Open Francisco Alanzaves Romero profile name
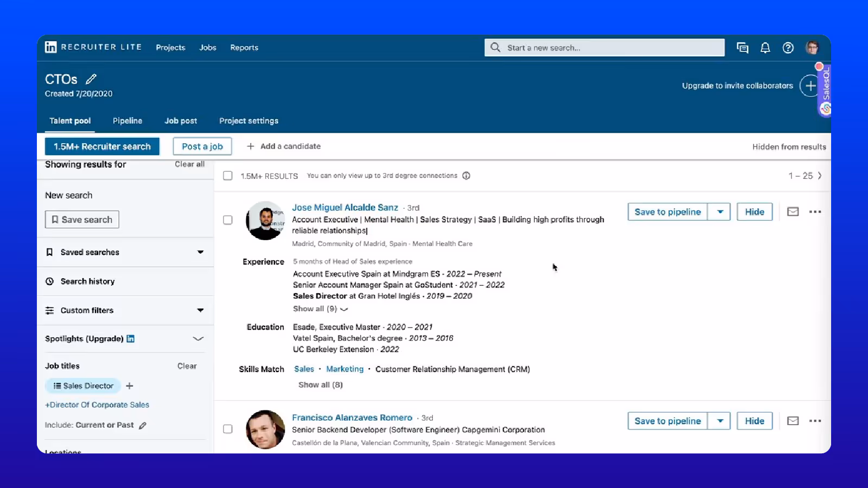 pyautogui.click(x=352, y=418)
